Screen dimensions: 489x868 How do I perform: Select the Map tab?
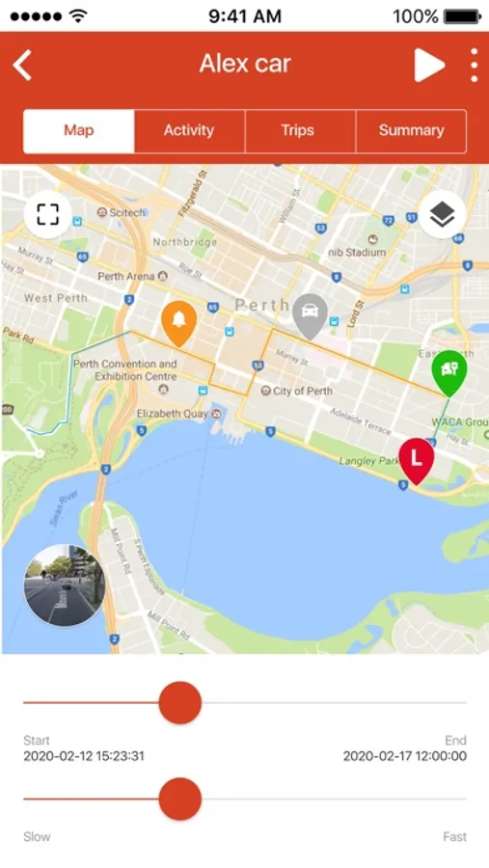(x=79, y=130)
